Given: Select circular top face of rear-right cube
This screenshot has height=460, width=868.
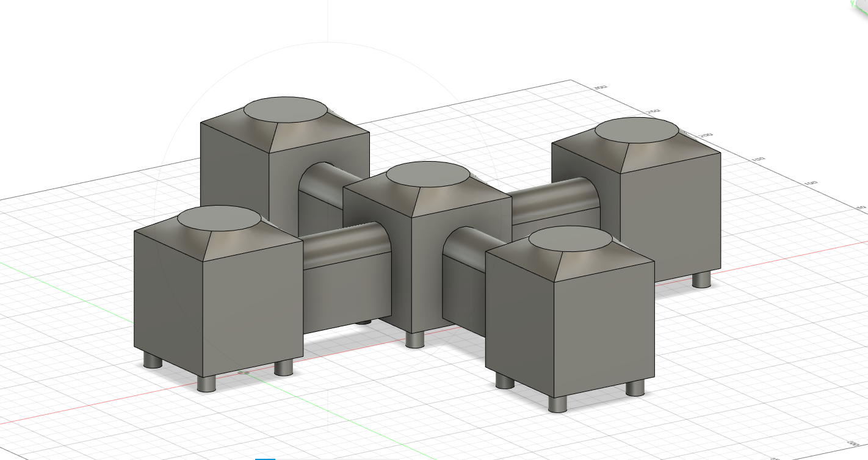Looking at the screenshot, I should 637,131.
